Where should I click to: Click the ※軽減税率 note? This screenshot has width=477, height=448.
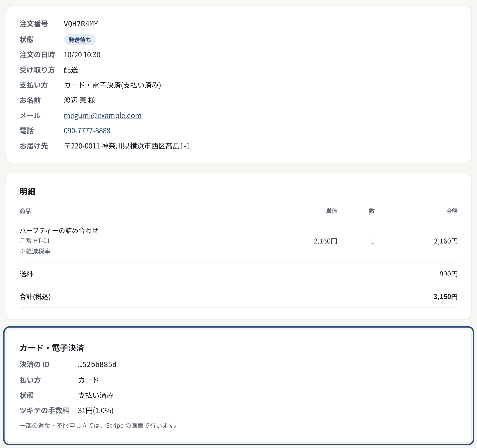tap(35, 251)
